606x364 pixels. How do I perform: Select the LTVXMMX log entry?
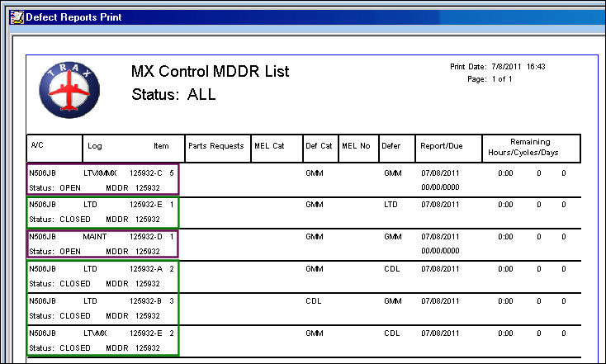100,173
